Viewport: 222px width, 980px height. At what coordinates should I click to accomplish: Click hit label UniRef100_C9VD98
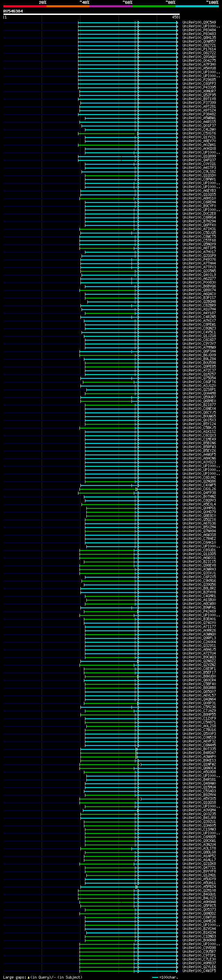(199, 948)
